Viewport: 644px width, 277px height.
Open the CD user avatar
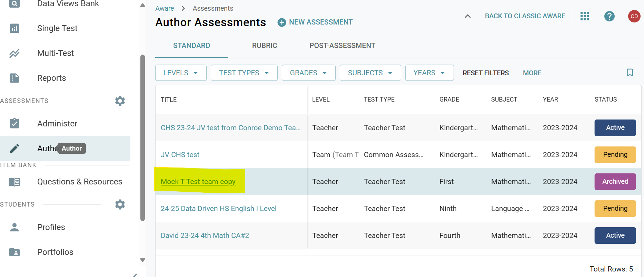pos(634,16)
